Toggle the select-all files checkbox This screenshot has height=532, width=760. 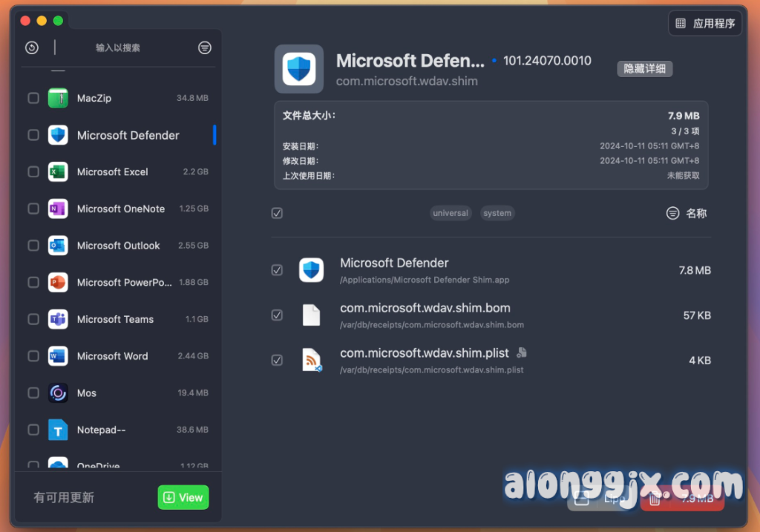point(277,213)
